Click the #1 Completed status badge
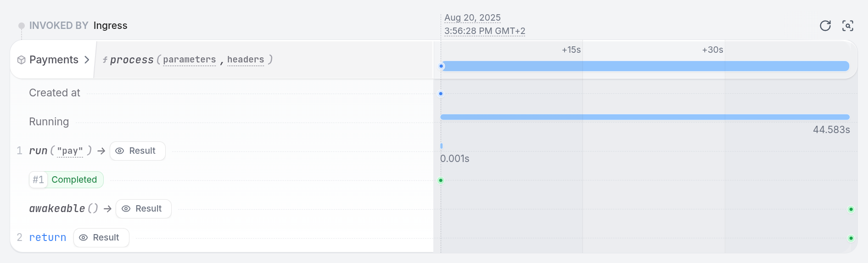The width and height of the screenshot is (868, 263). tap(66, 180)
